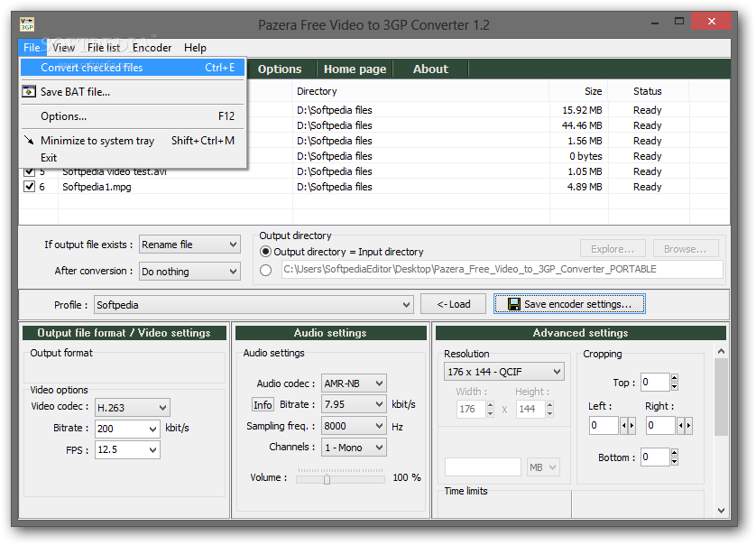Click the Save BAT file menu icon
The image size is (756, 545).
(29, 91)
